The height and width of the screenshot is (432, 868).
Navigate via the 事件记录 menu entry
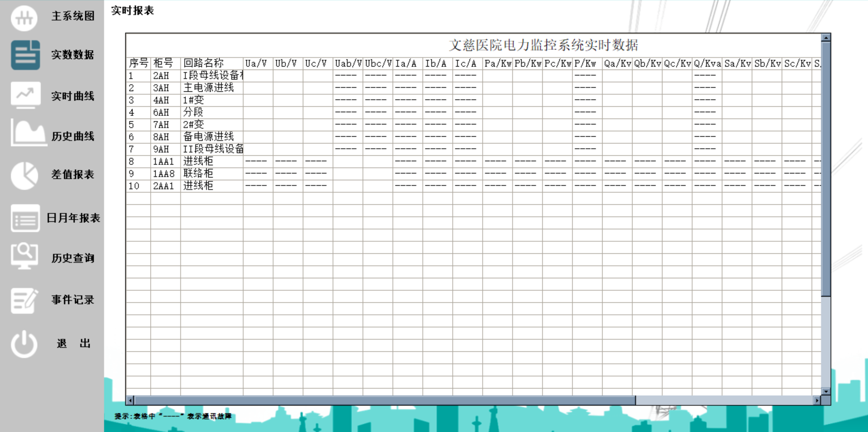[73, 299]
